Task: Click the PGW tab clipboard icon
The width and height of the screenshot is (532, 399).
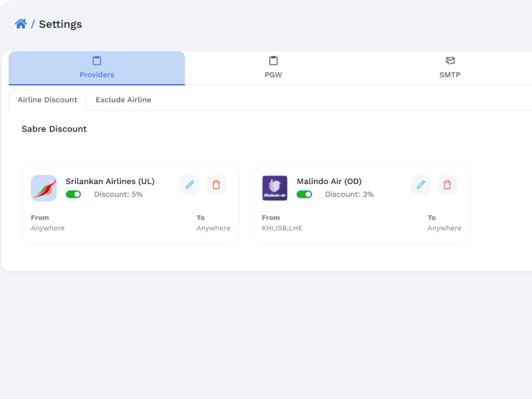Action: point(273,61)
